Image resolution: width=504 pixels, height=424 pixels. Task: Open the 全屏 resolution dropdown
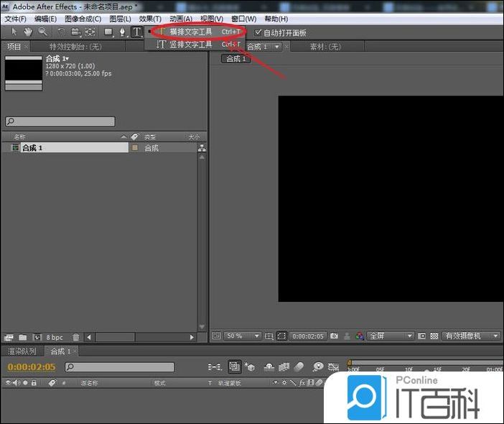[x=391, y=336]
